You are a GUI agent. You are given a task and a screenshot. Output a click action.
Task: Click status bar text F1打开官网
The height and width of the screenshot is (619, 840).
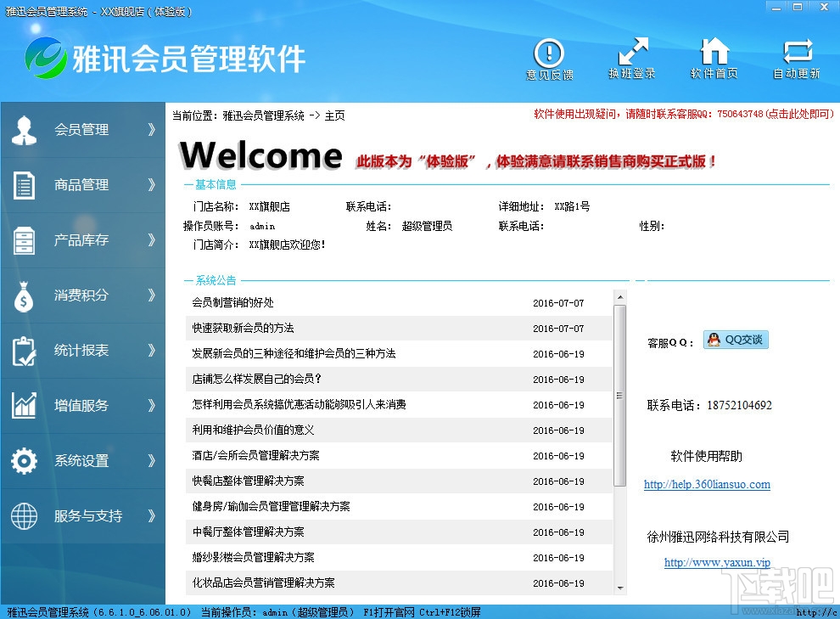(389, 612)
